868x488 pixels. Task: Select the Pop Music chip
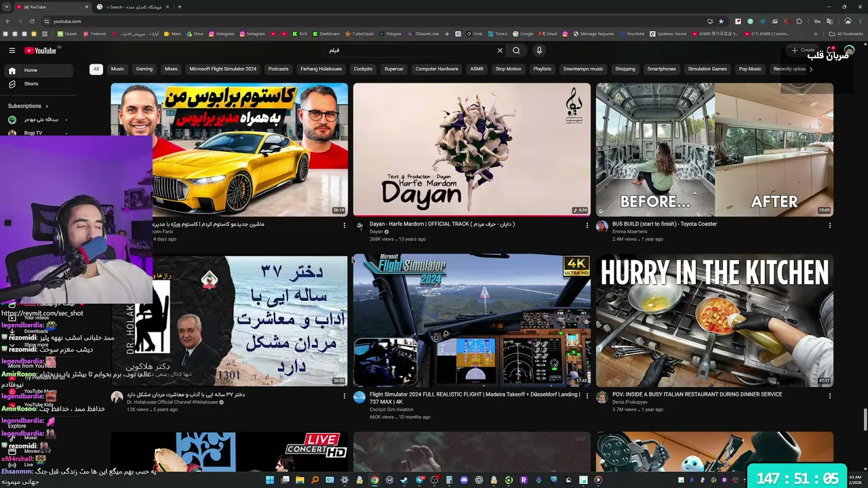(x=750, y=69)
